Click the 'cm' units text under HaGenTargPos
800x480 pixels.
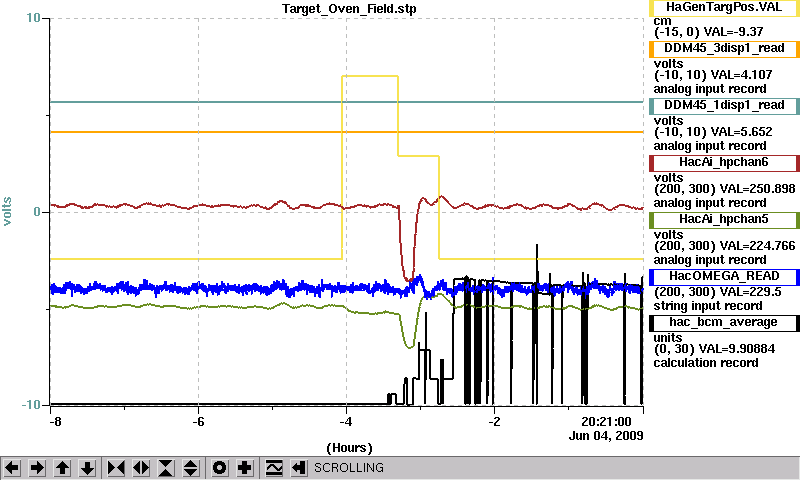pyautogui.click(x=662, y=21)
